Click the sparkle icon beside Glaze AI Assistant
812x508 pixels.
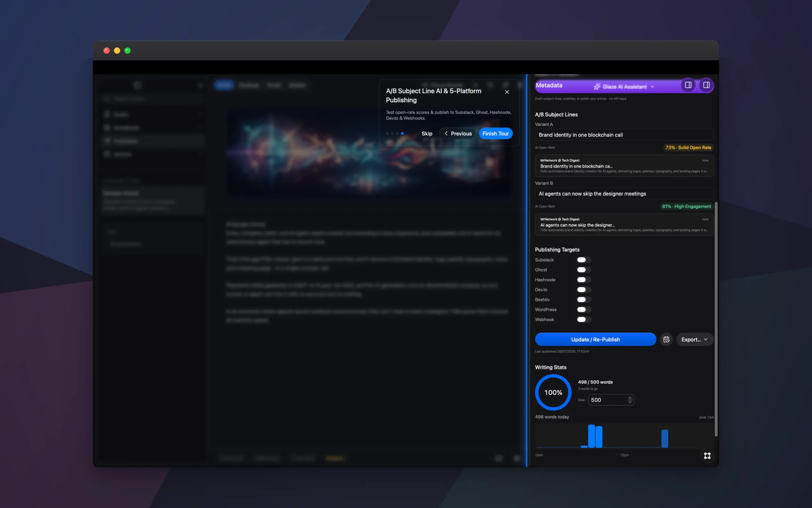click(x=597, y=87)
